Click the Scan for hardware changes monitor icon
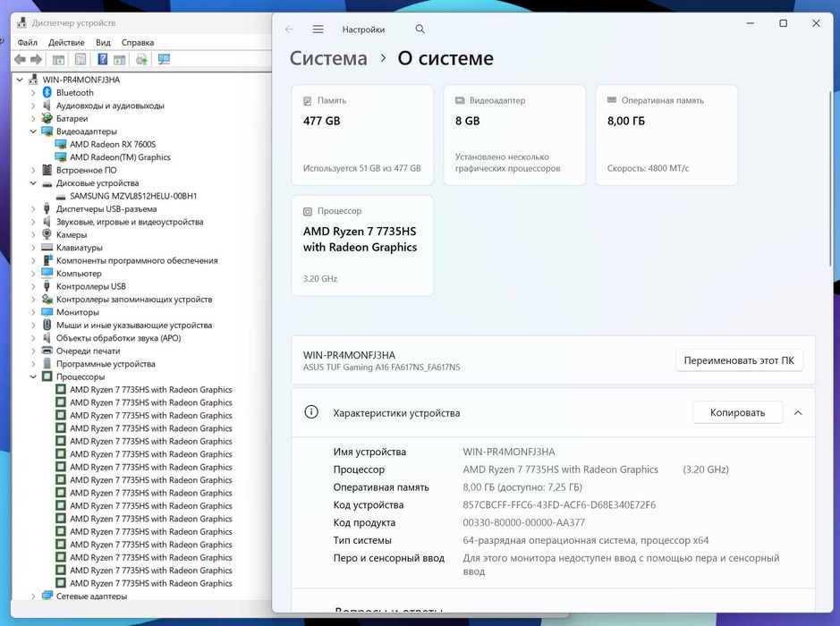The width and height of the screenshot is (840, 626). [164, 59]
